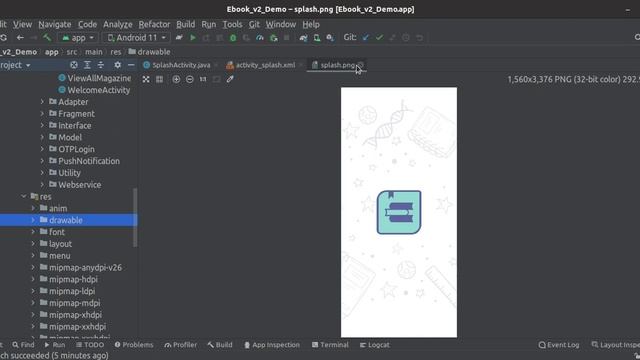640x360 pixels.
Task: Click the splash image preview
Action: [399, 212]
